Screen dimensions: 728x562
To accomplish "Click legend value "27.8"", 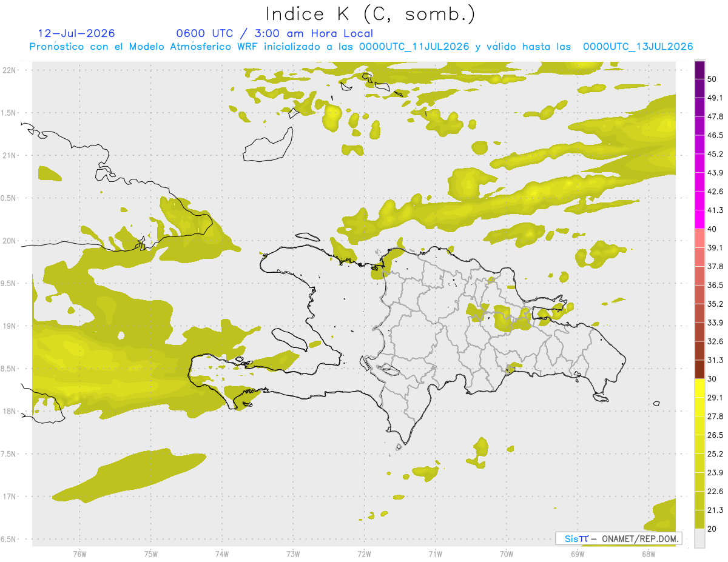I will (715, 416).
